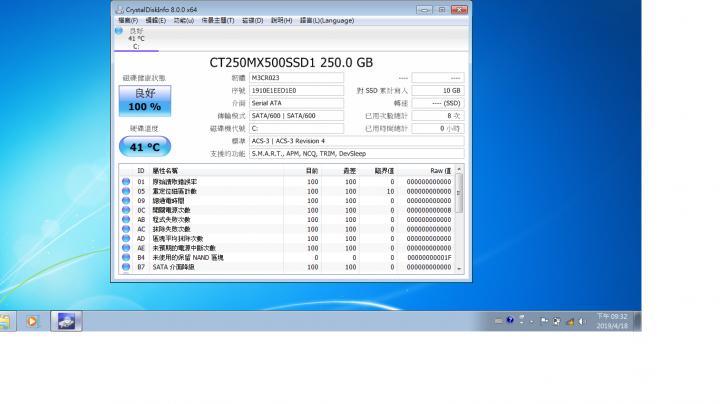Click the 10 GB total writes field
The height and width of the screenshot is (404, 720).
(x=438, y=90)
